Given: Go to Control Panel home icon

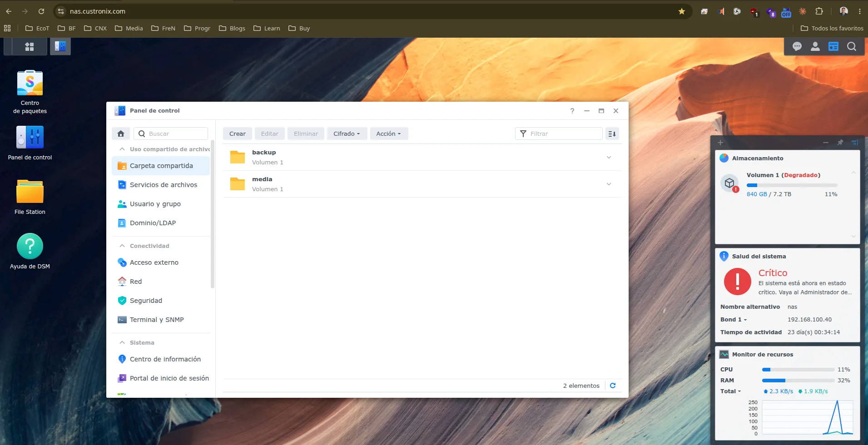Looking at the screenshot, I should [x=121, y=133].
